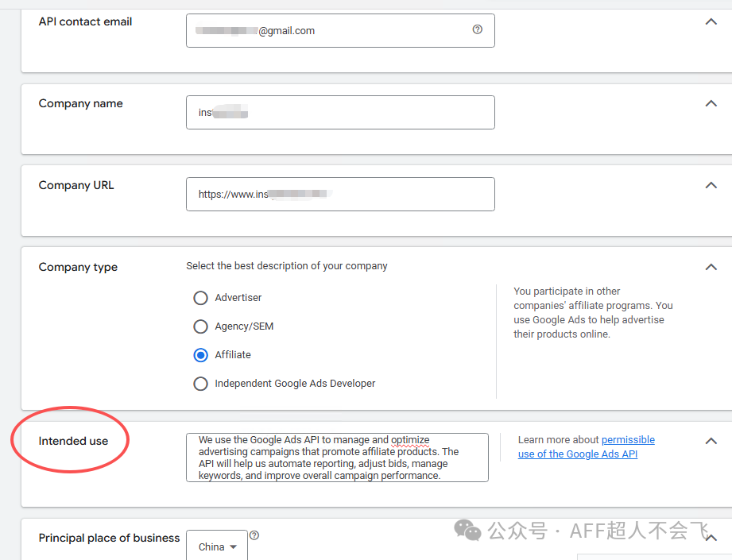Select the Affiliate radio button
The image size is (732, 560).
[201, 355]
